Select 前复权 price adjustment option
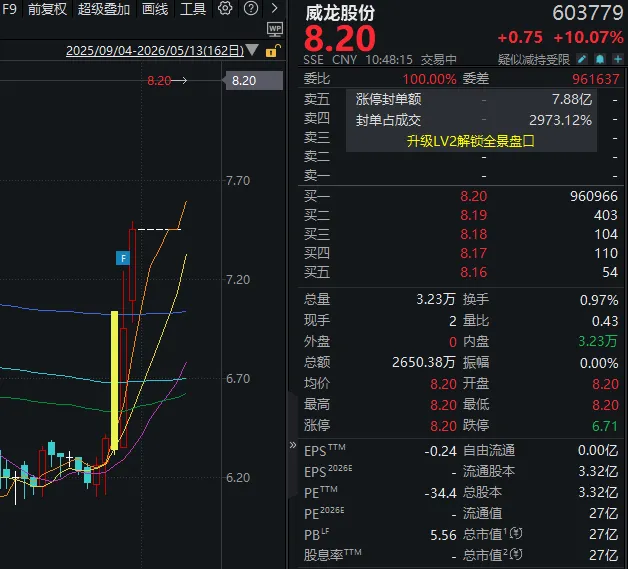Image resolution: width=628 pixels, height=569 pixels. pos(47,9)
